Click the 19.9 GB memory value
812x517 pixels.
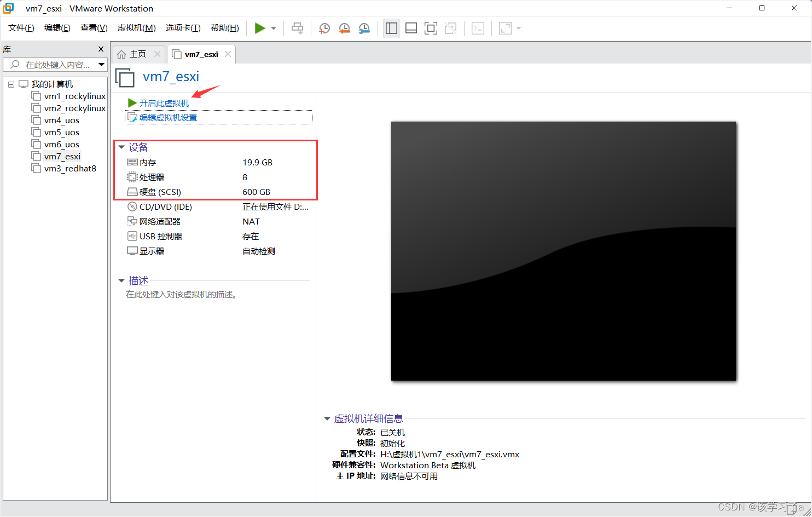click(x=257, y=162)
